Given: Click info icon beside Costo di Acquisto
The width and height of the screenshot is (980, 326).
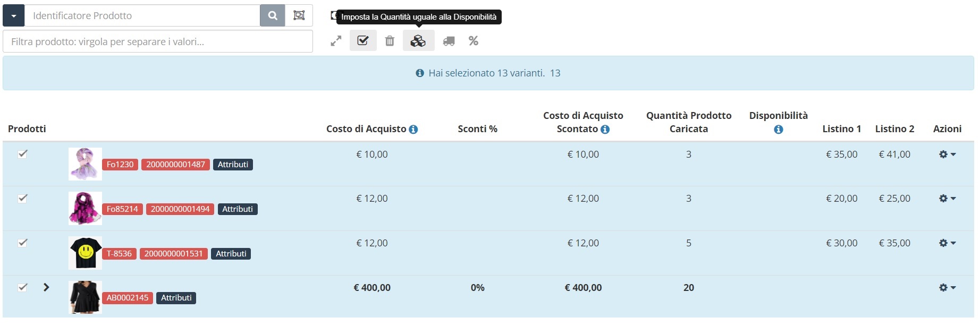Looking at the screenshot, I should [413, 129].
